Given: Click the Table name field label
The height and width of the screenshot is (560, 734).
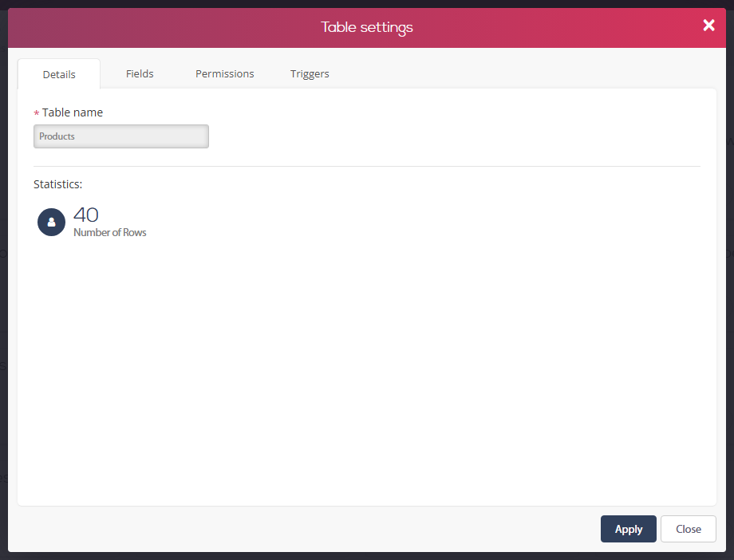Looking at the screenshot, I should click(73, 112).
